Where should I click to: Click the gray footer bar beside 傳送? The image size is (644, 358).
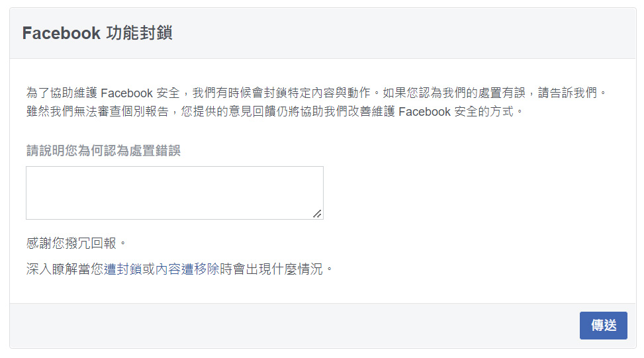[x=287, y=326]
